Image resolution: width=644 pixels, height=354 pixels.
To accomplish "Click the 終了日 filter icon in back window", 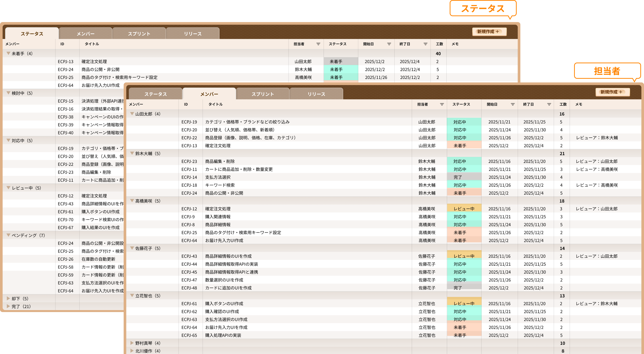I will (425, 44).
